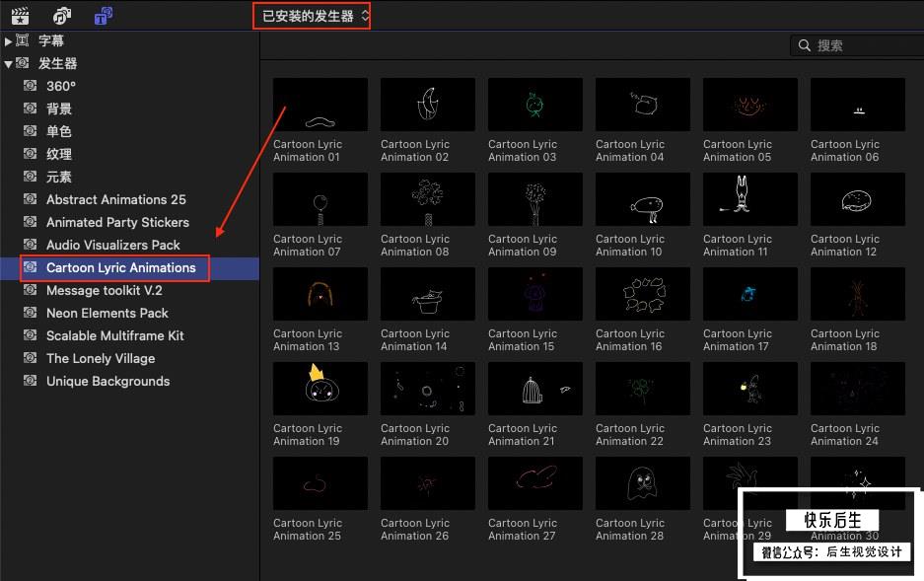Open the Libraries sidebar clapperboard icon
The image size is (924, 581).
pos(21,16)
